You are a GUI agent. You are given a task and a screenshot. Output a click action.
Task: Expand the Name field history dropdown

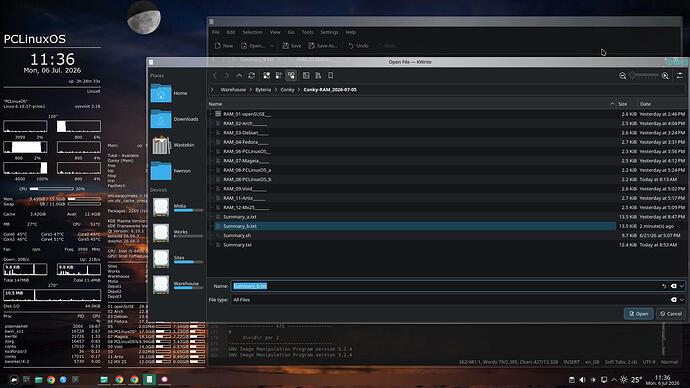click(682, 286)
